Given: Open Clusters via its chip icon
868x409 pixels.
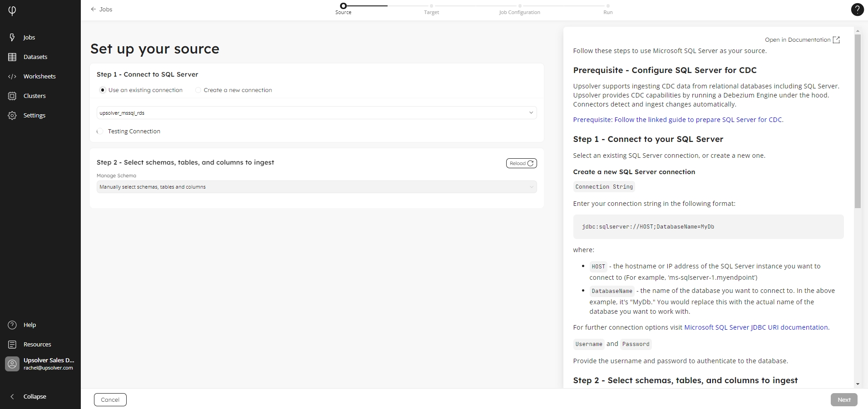Looking at the screenshot, I should click(x=12, y=96).
